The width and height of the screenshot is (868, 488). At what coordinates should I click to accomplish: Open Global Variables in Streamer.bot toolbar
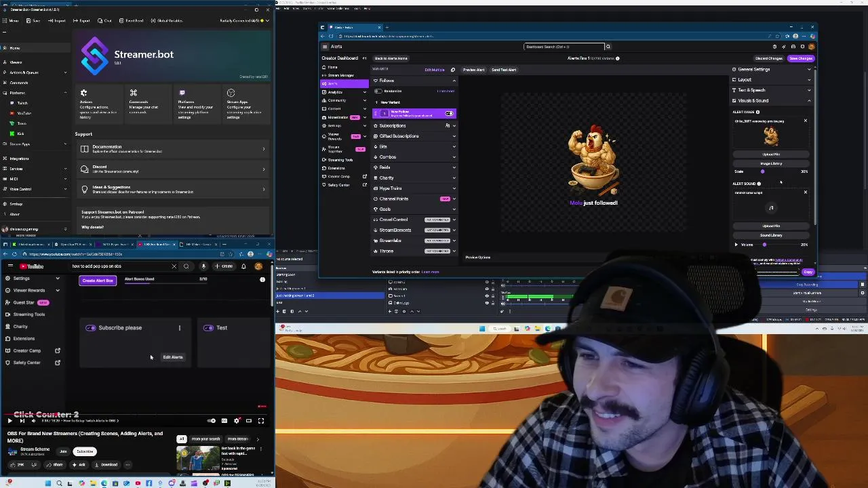point(167,20)
